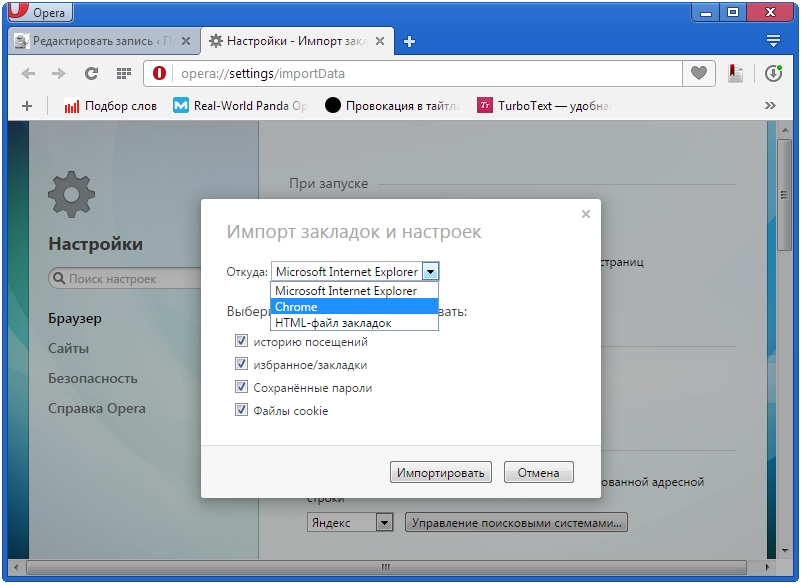802x585 pixels.
Task: Click the address bar URL field
Action: coord(428,74)
